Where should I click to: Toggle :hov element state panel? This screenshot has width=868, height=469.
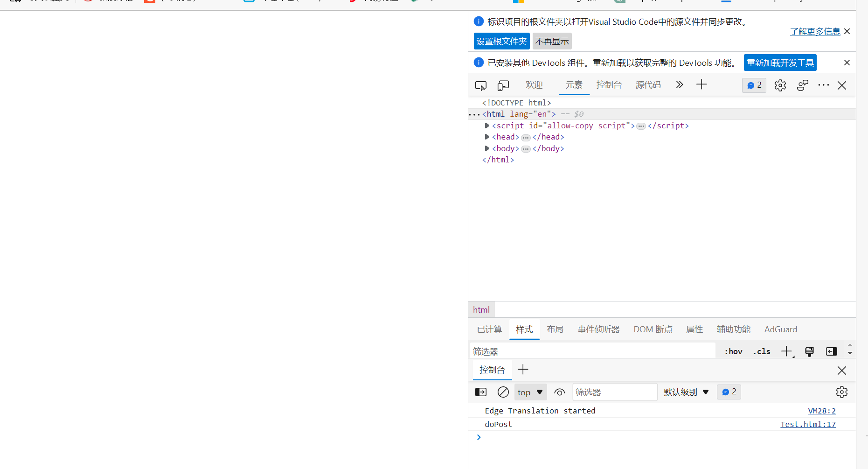point(733,351)
